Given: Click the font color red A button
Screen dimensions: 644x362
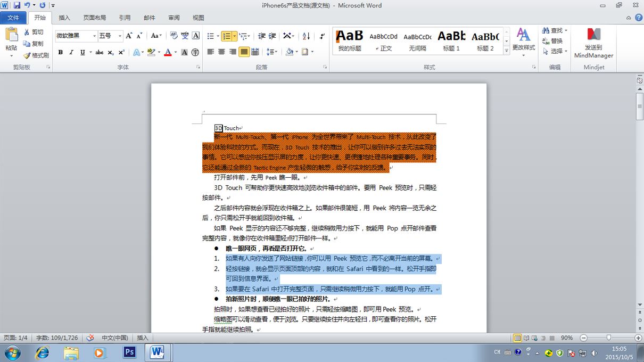Looking at the screenshot, I should [168, 52].
